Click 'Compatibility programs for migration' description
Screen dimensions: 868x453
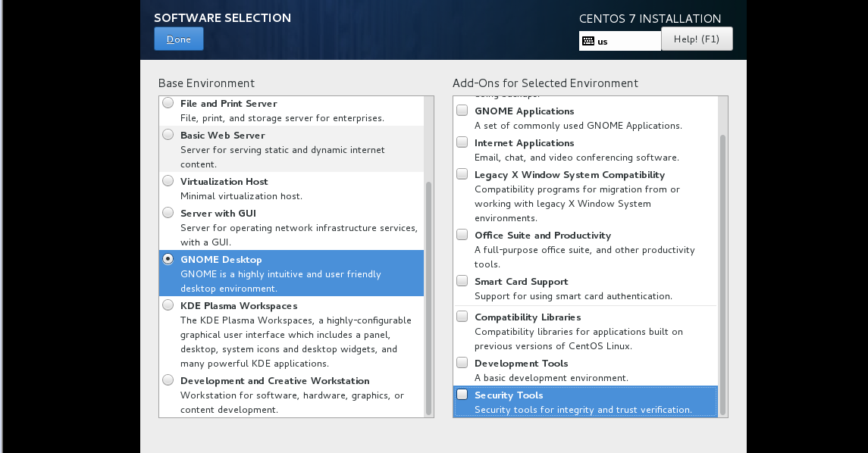click(577, 204)
